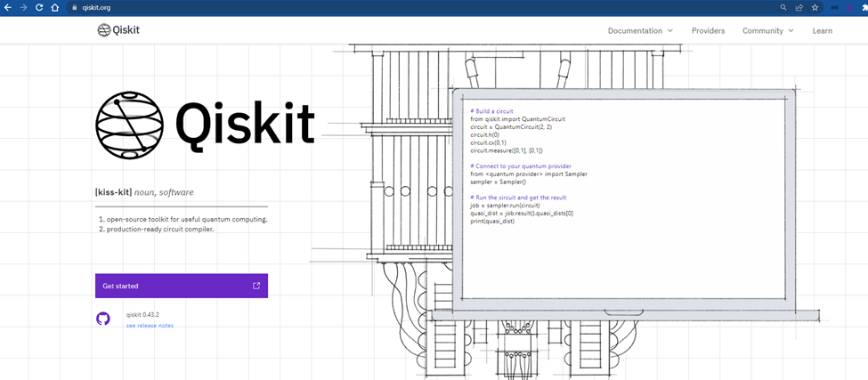
Task: Go to the browser home page icon
Action: (55, 7)
